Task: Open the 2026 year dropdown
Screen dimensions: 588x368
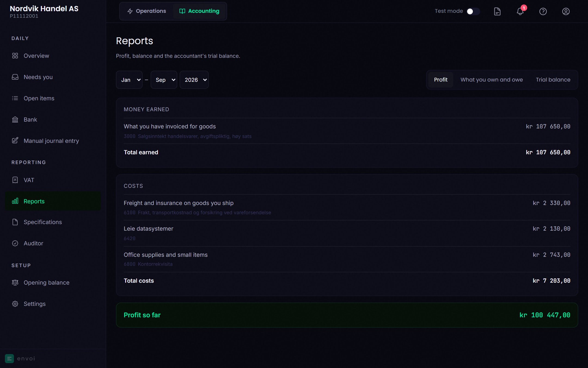Action: pyautogui.click(x=194, y=80)
